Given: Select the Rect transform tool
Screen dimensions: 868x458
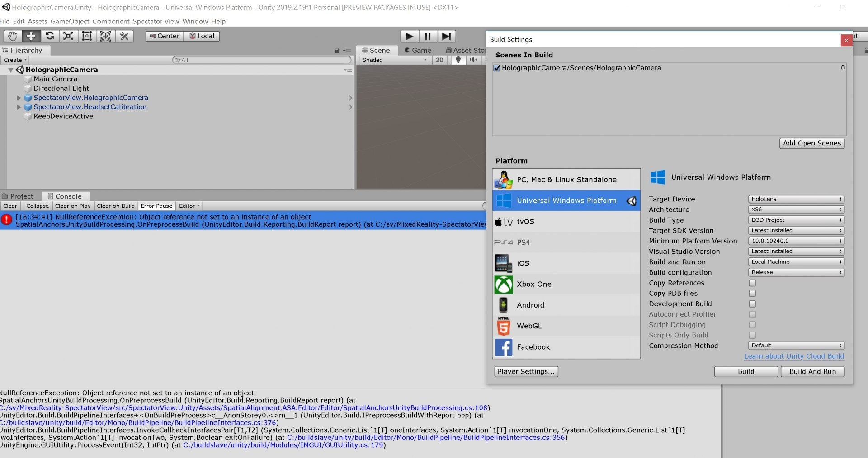Looking at the screenshot, I should [86, 36].
